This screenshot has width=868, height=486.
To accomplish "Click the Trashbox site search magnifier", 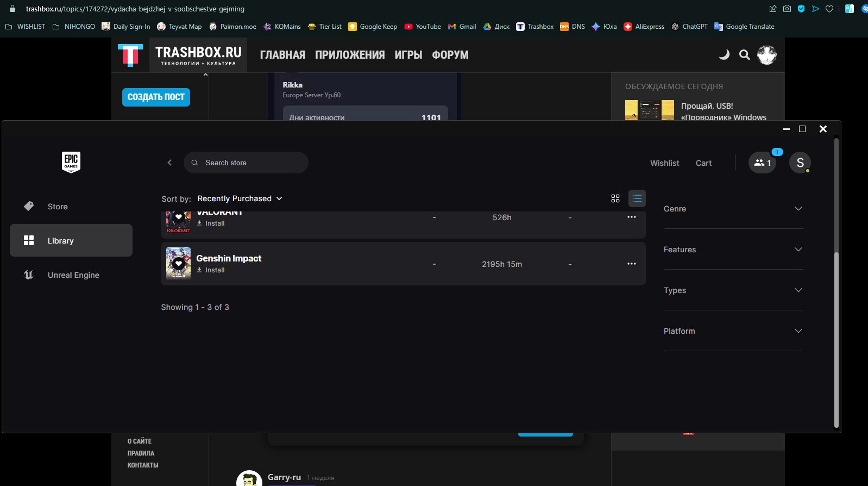I will coord(745,54).
